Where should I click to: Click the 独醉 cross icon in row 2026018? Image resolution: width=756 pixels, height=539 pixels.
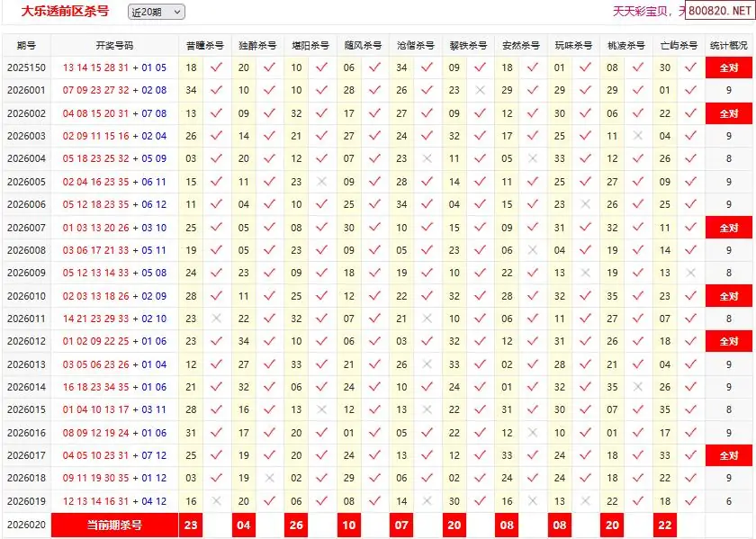269,479
